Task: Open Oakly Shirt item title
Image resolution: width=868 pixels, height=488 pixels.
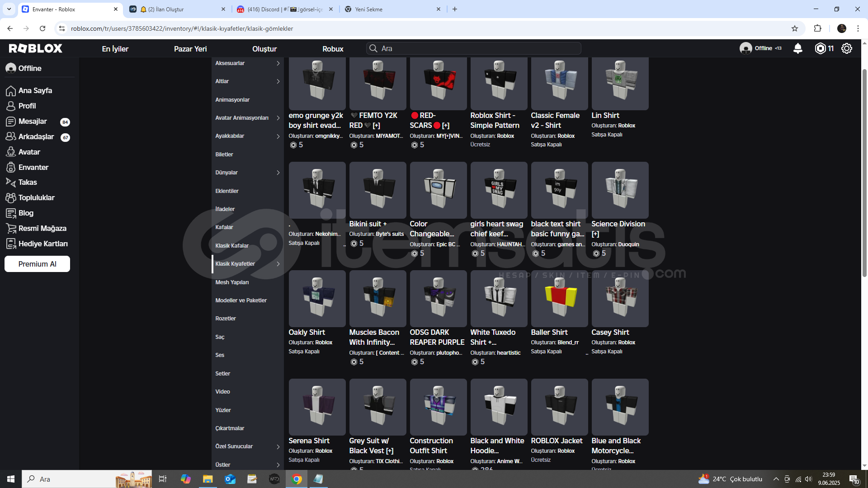Action: (x=307, y=332)
